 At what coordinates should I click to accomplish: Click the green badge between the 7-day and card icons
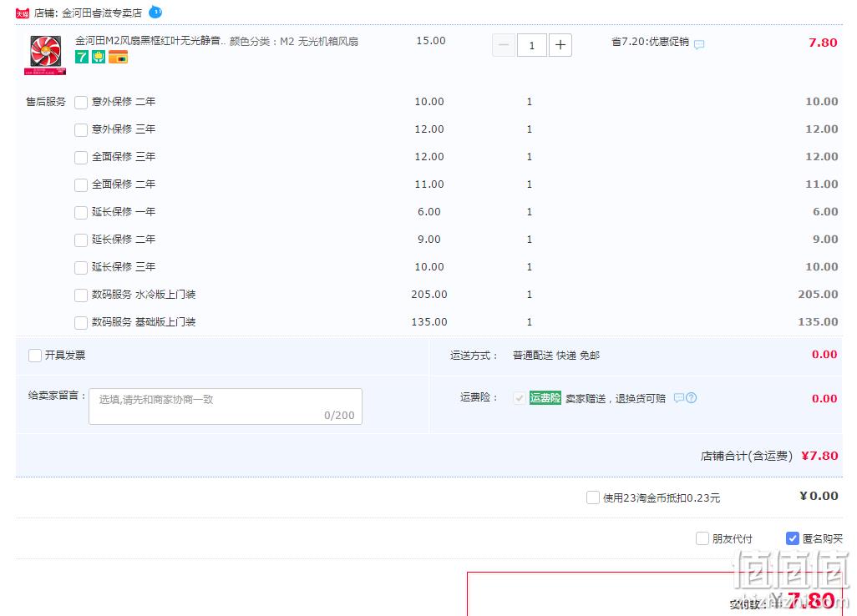tap(99, 57)
